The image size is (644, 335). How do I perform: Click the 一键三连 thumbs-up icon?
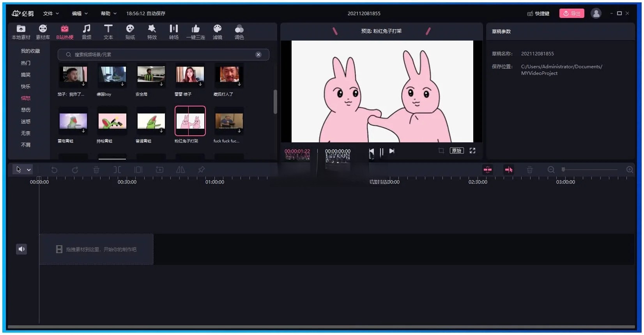point(195,32)
